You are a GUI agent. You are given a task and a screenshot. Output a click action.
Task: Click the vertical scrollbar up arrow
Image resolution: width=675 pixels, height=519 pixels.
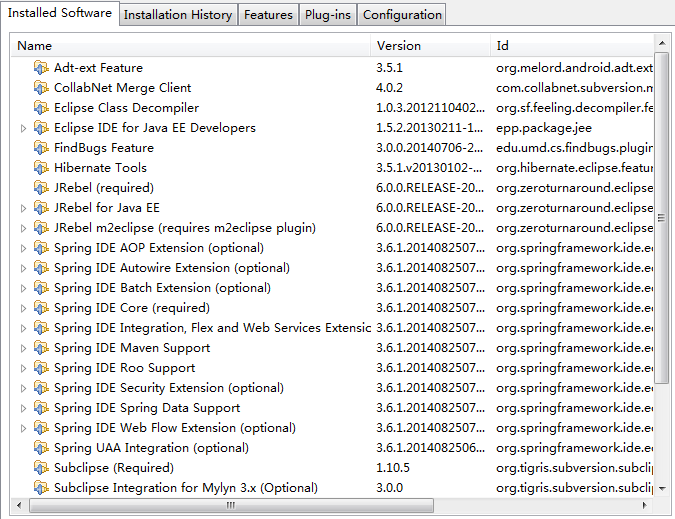tap(662, 43)
